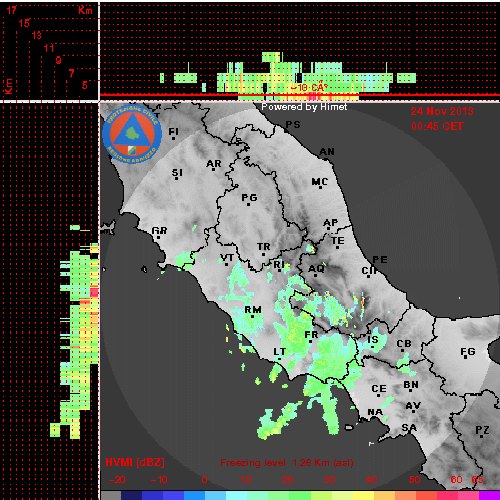Click the Protezione Civile Abruzzo logo
The width and height of the screenshot is (500, 500).
[132, 134]
